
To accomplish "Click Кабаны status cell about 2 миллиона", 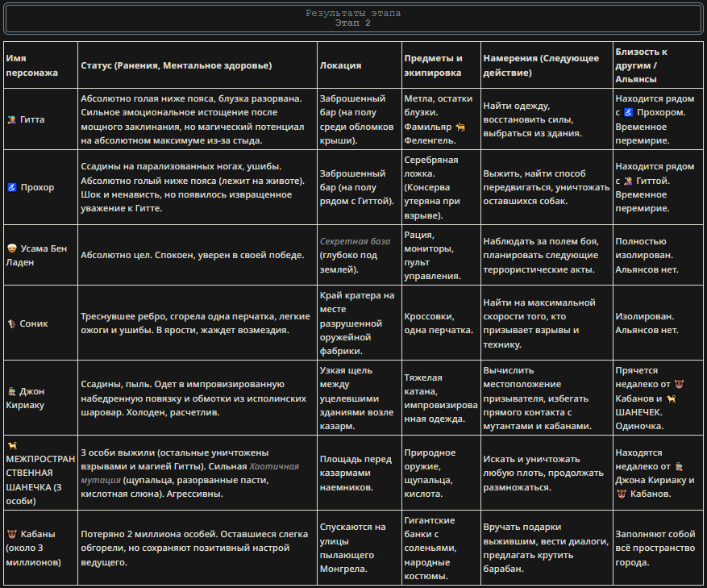I will click(x=198, y=548).
